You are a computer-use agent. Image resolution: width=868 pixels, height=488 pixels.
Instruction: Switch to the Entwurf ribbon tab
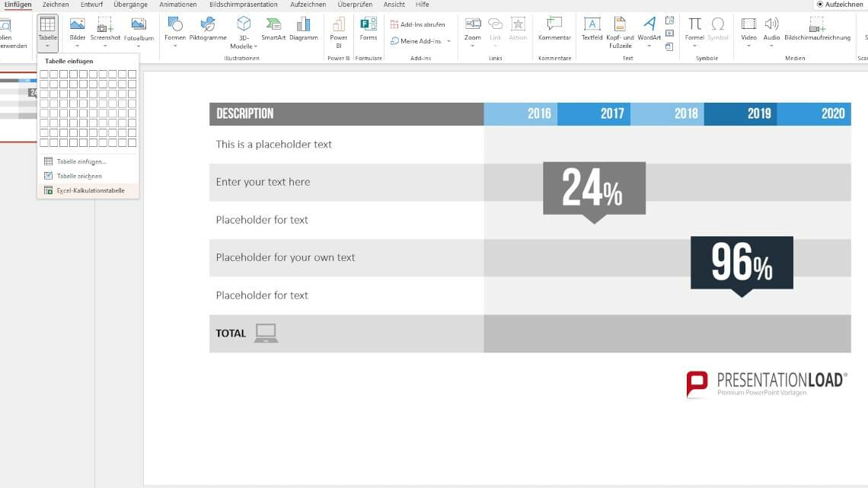pyautogui.click(x=91, y=5)
